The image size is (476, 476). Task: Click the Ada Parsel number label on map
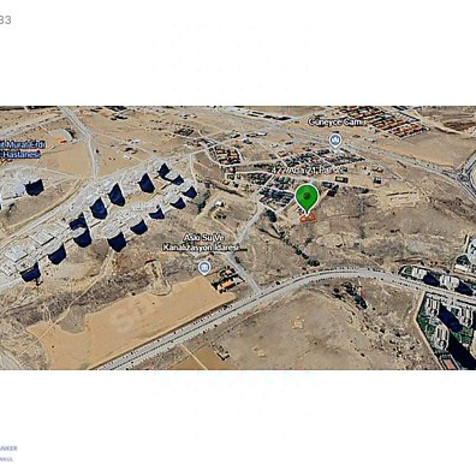pos(309,170)
